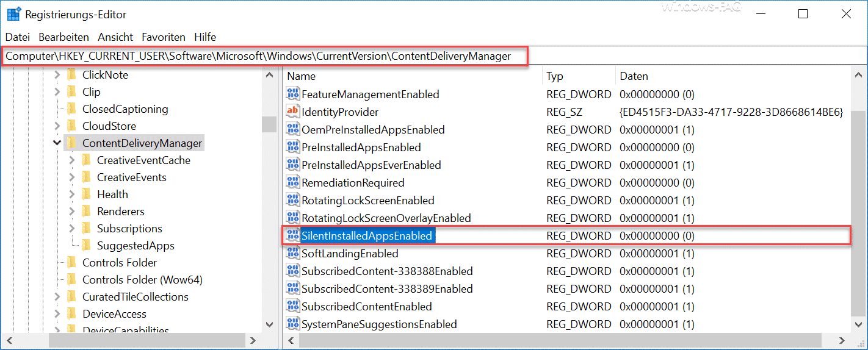Screen dimensions: 868x350
Task: Click RemediationRequired DWORD icon
Action: 293,183
